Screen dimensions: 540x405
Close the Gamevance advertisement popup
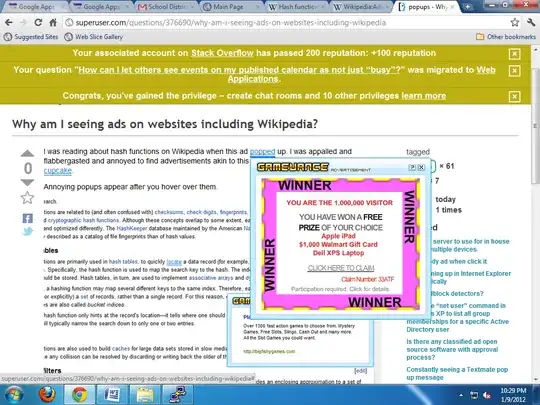tap(421, 167)
